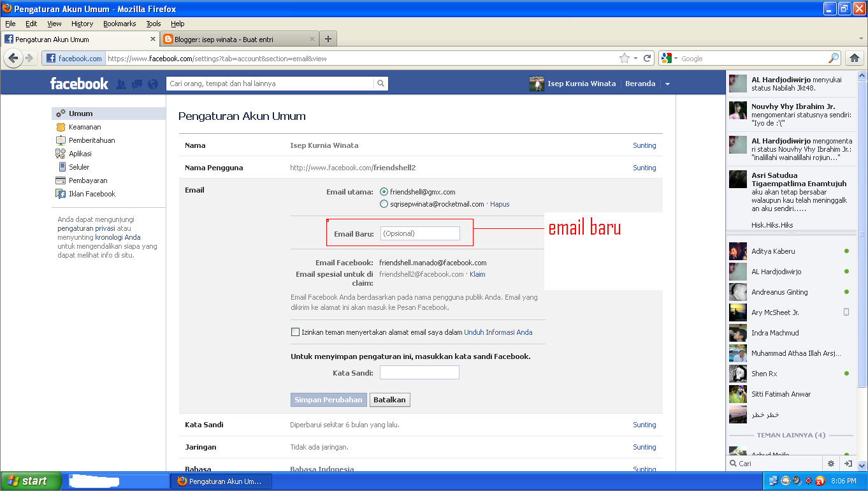
Task: Click Sunting link for Jaringan
Action: point(644,447)
